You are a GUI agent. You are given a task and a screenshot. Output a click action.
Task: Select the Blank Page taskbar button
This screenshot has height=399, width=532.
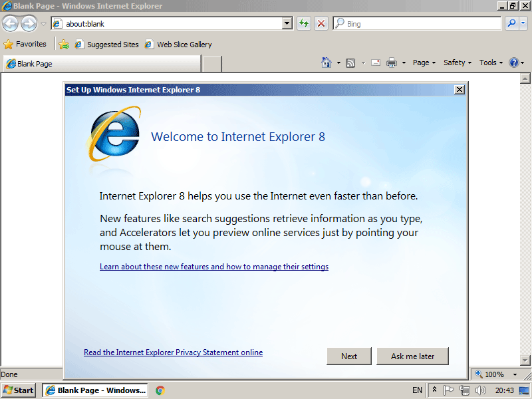point(95,390)
